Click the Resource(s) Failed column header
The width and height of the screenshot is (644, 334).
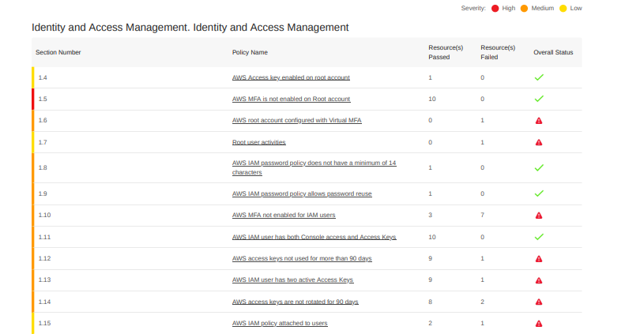498,52
